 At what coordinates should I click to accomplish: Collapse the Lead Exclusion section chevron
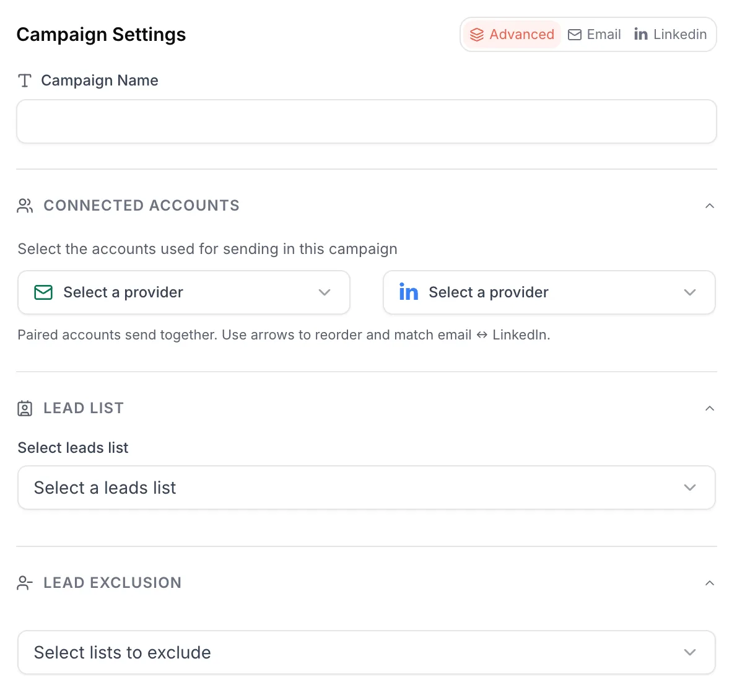(x=710, y=583)
